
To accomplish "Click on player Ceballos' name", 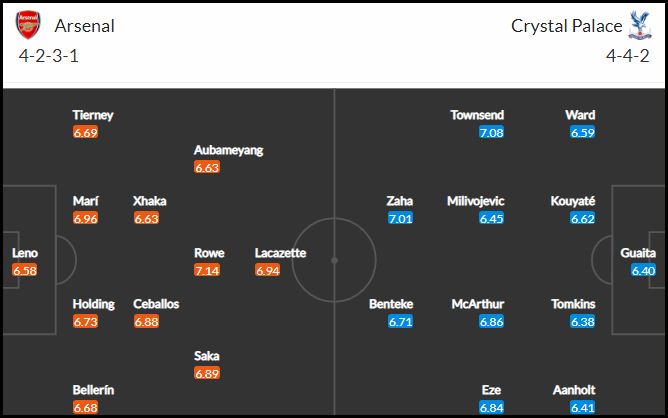I will (156, 304).
